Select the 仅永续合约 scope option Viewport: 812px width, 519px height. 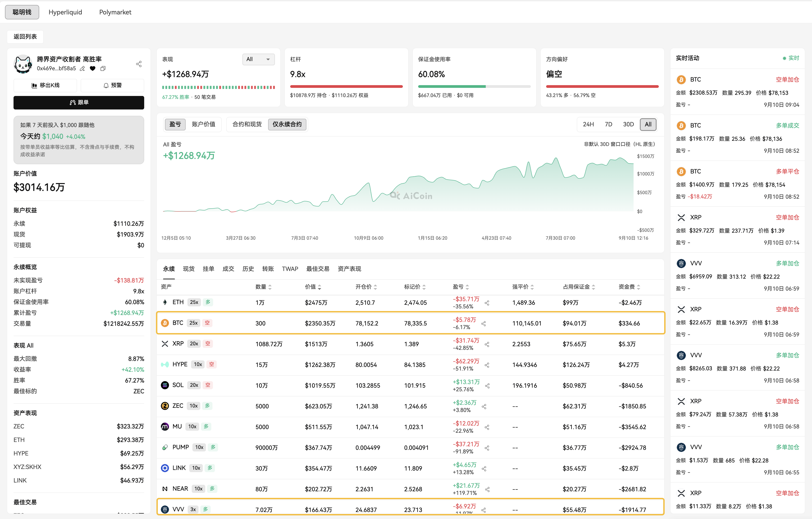pos(287,124)
